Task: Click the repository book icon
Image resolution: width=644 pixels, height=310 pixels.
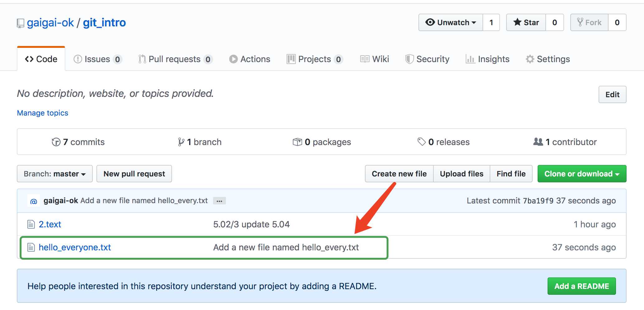Action: (21, 23)
